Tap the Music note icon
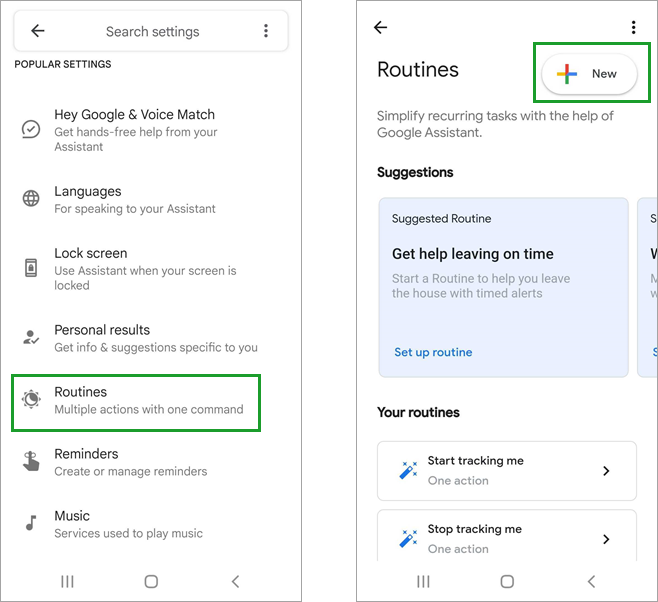 pyautogui.click(x=31, y=523)
